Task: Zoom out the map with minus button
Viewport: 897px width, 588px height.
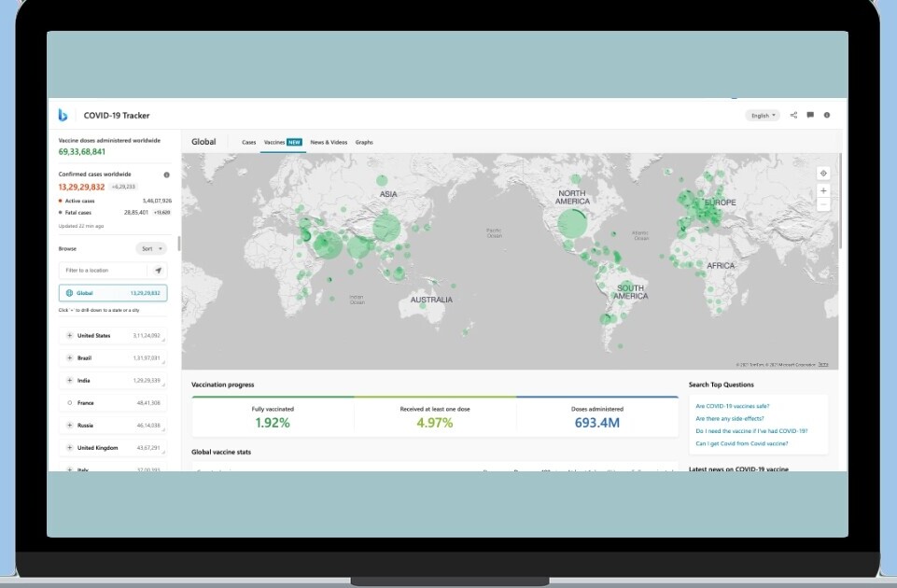Action: coord(822,204)
